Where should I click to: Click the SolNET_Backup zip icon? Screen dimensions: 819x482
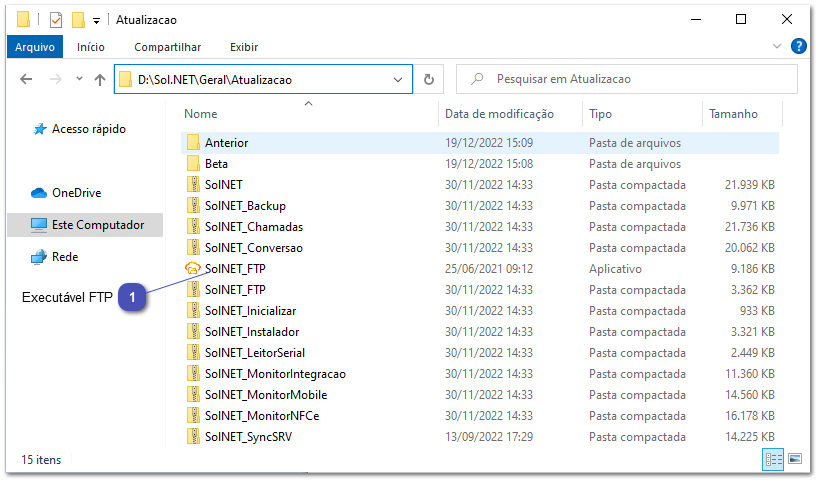pos(193,205)
